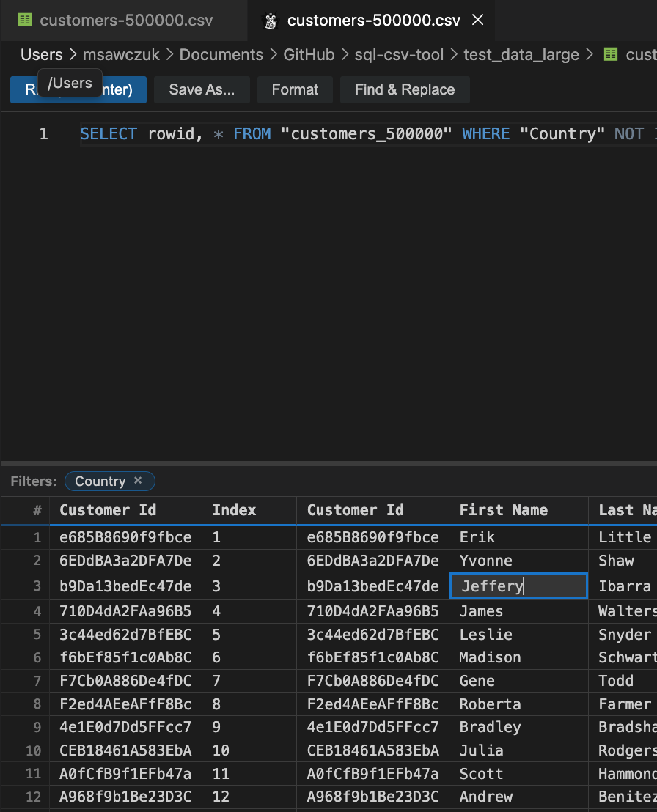The image size is (657, 812).
Task: Click the file icon on the active SQL tab
Action: (x=271, y=21)
